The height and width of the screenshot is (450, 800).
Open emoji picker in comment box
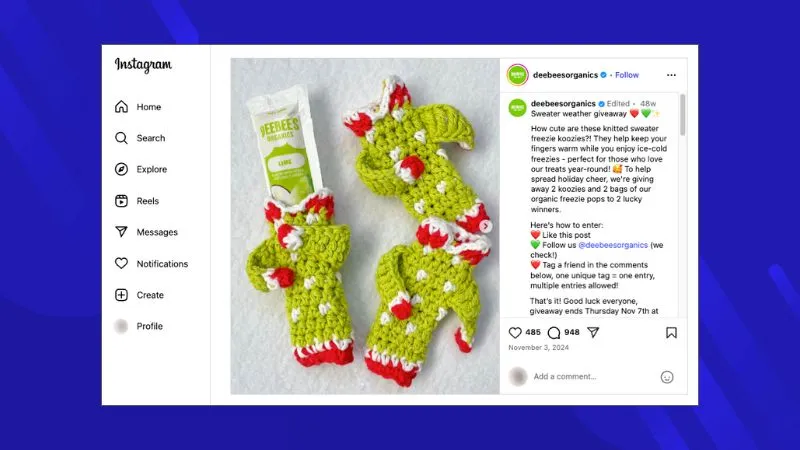click(x=667, y=377)
